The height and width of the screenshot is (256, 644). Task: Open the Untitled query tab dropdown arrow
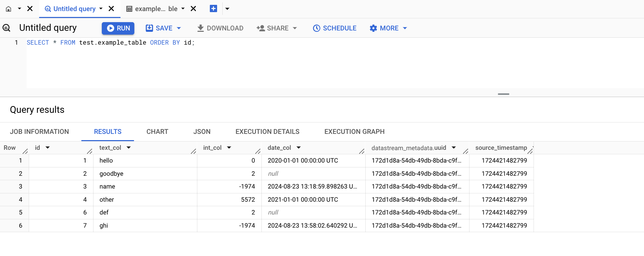click(x=101, y=9)
